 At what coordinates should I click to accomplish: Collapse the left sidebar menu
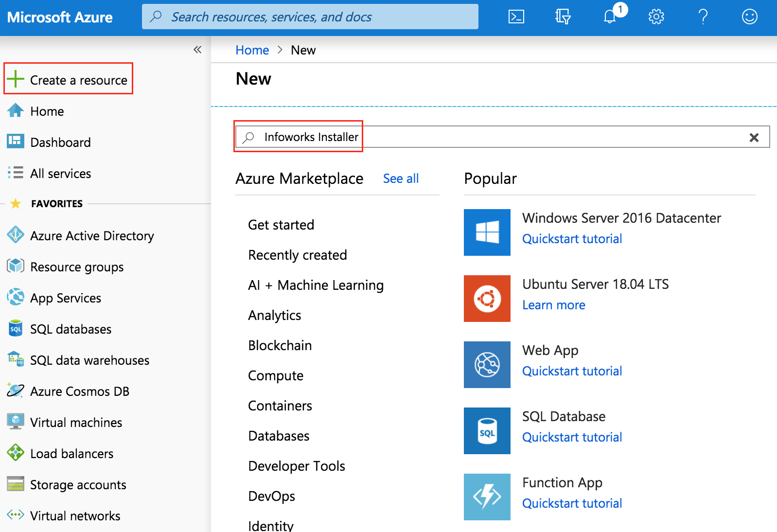coord(197,50)
